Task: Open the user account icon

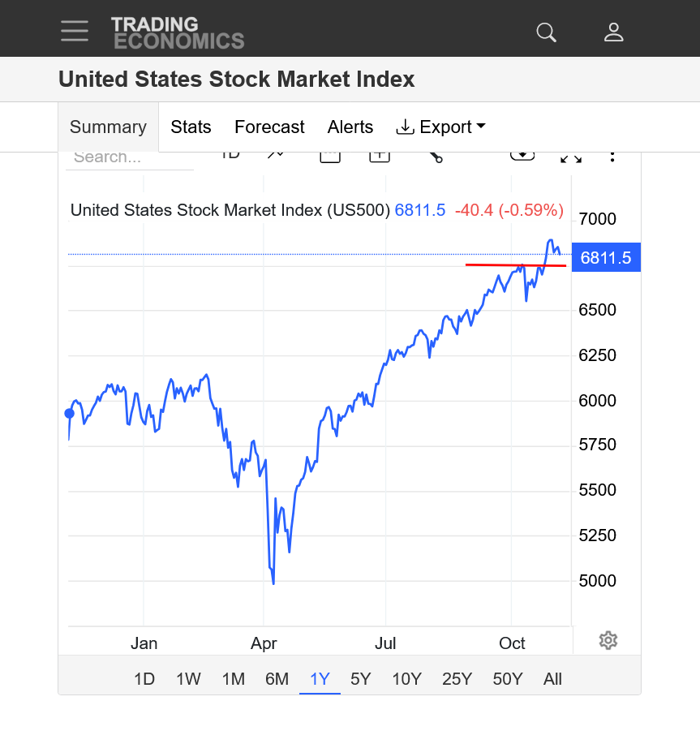Action: (x=614, y=32)
